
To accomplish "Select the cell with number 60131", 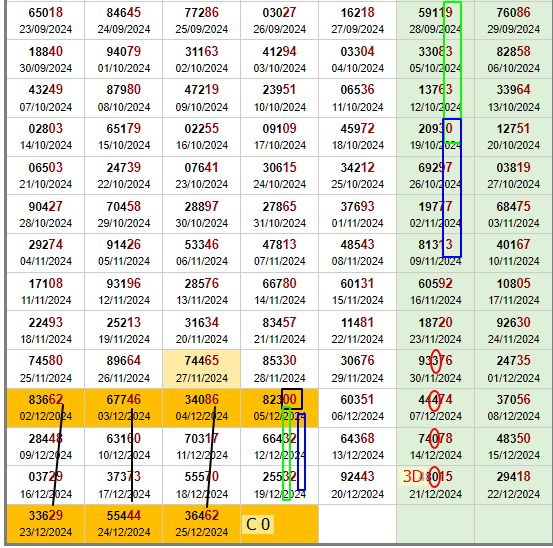I will 357,292.
